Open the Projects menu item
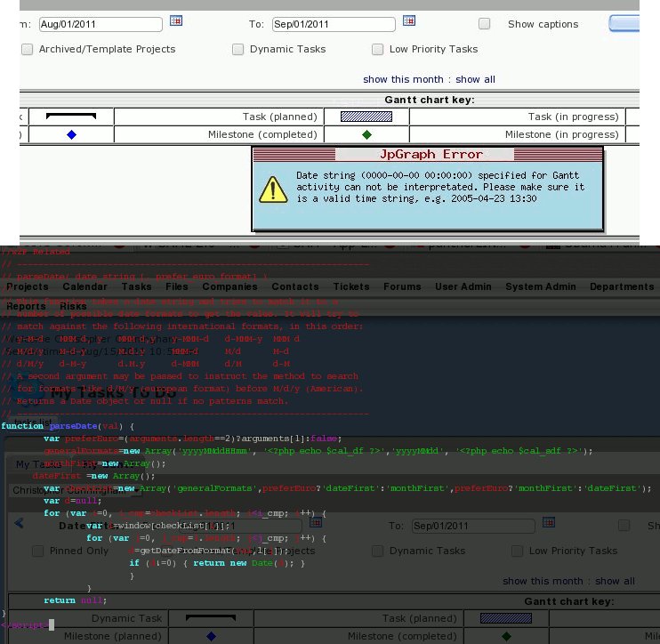This screenshot has height=644, width=660. point(28,286)
